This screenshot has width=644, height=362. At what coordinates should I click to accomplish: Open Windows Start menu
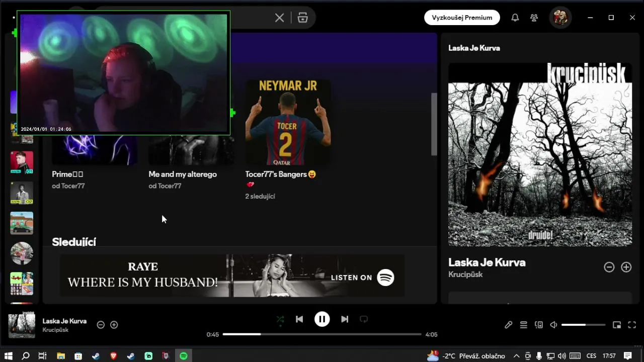pos(9,356)
